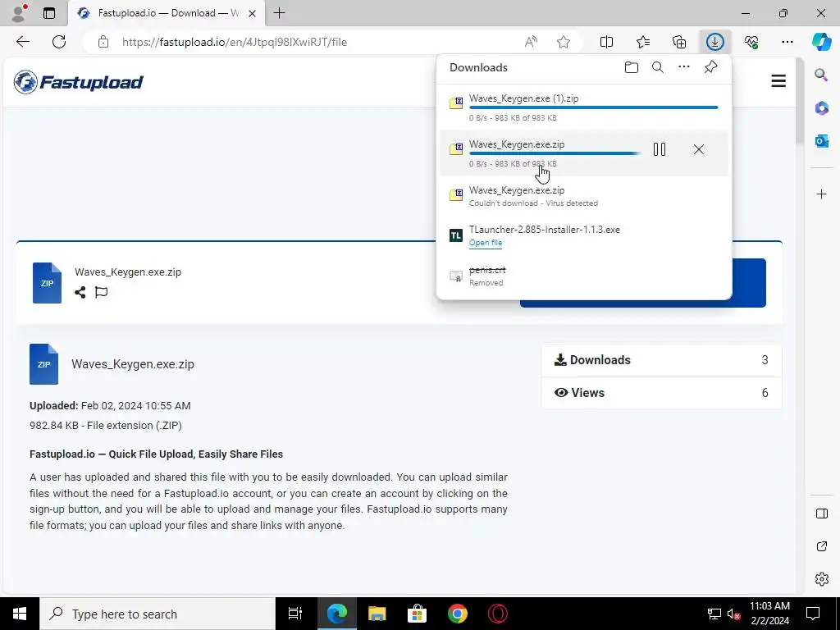Open the Copilot sidebar icon

click(821, 42)
